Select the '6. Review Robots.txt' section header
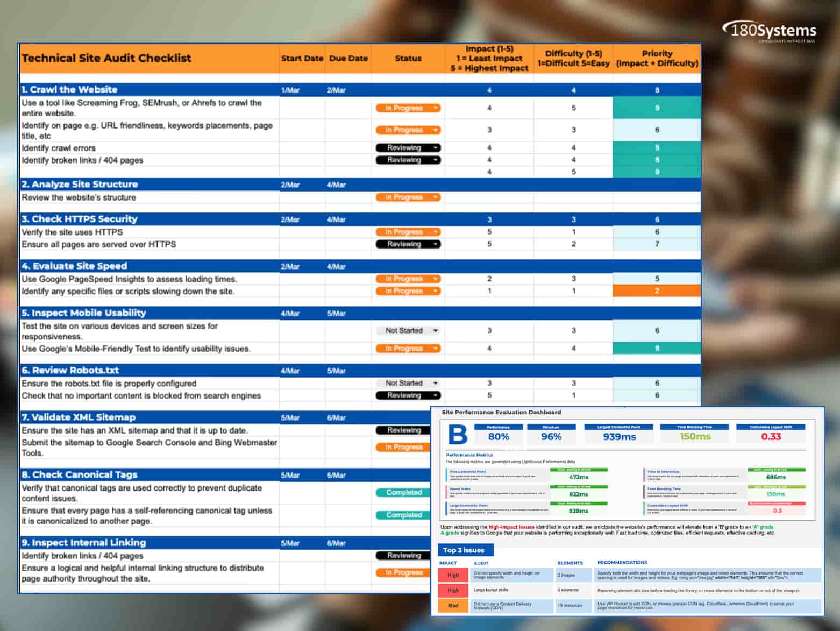 70,371
